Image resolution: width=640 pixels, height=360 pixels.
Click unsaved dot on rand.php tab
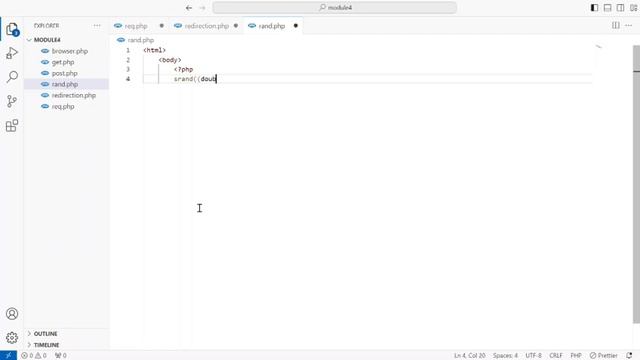(x=296, y=26)
